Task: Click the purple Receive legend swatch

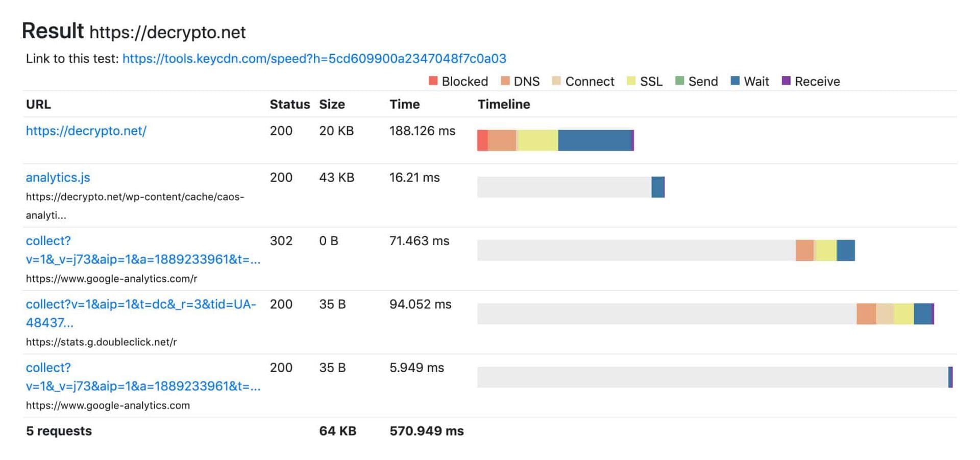Action: coord(786,81)
